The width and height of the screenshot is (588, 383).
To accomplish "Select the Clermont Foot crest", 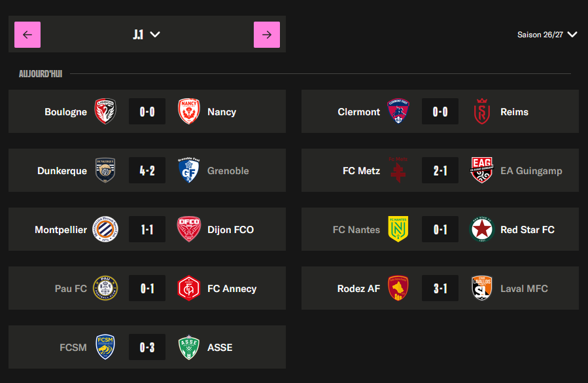I will pyautogui.click(x=398, y=111).
